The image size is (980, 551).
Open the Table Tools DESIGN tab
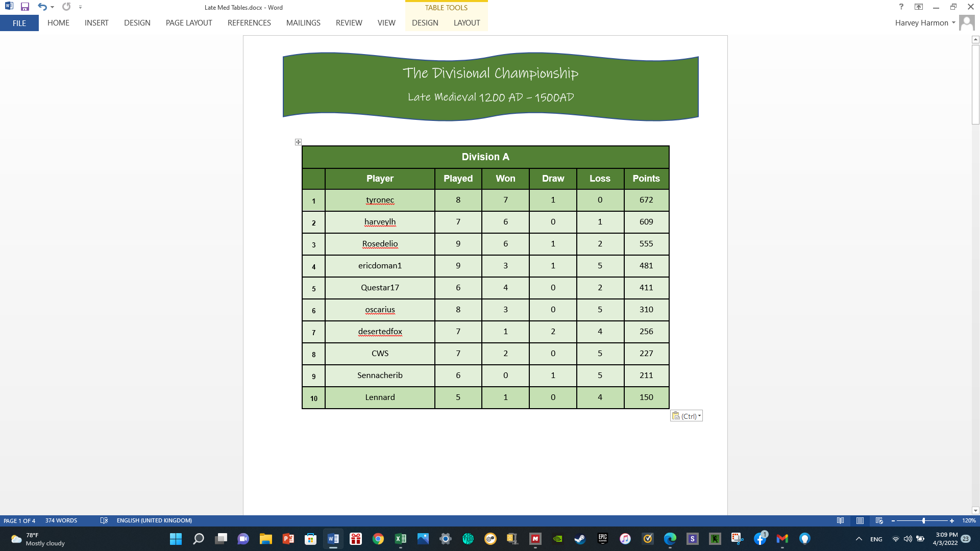point(425,23)
